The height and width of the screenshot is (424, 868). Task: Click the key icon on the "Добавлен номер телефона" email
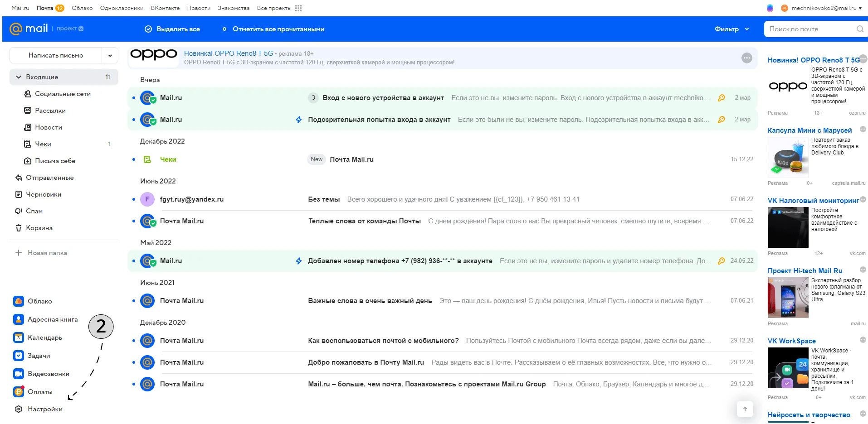click(721, 261)
